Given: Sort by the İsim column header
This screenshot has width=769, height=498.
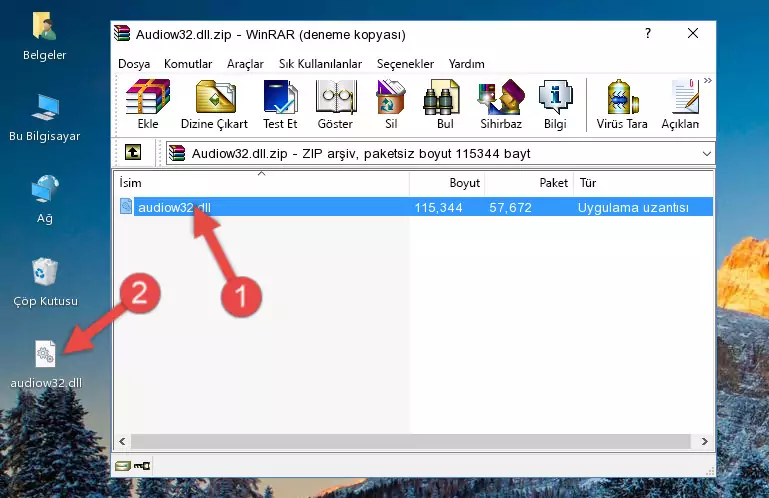Looking at the screenshot, I should click(x=262, y=183).
